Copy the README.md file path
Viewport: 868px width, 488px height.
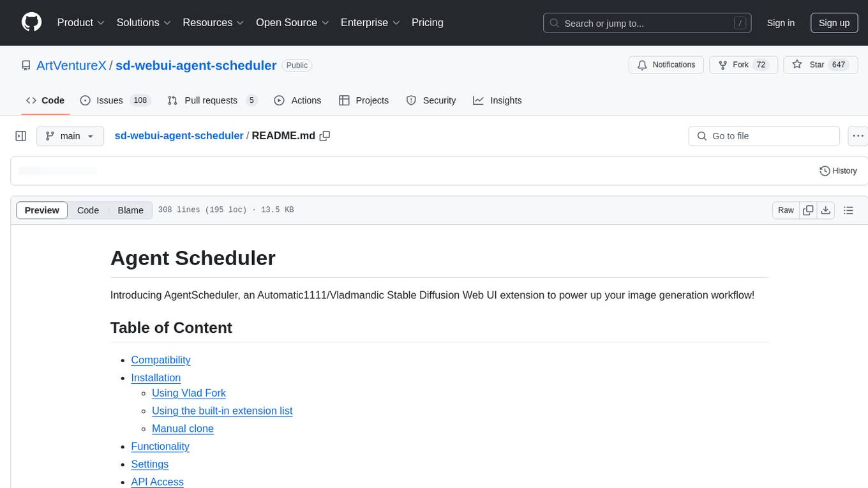click(325, 136)
